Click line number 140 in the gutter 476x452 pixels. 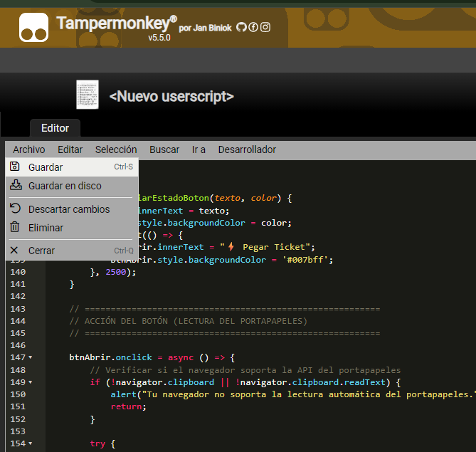coord(18,272)
